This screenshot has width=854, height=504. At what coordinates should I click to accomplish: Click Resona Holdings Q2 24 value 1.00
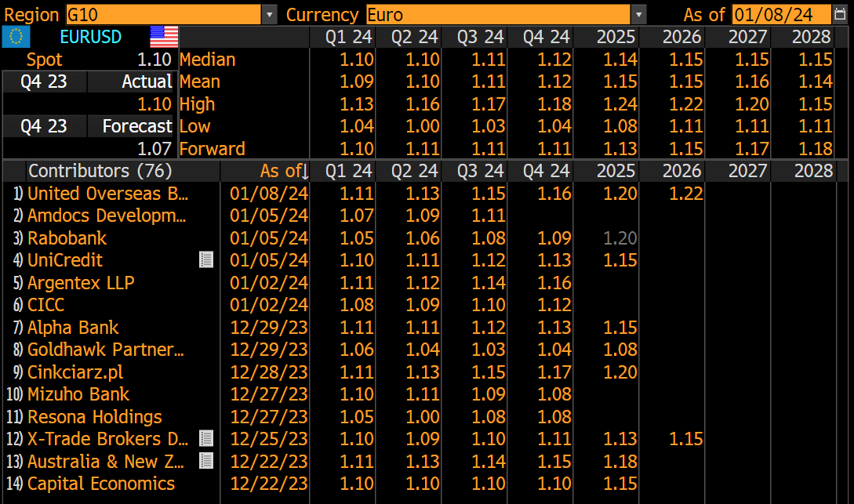point(422,416)
